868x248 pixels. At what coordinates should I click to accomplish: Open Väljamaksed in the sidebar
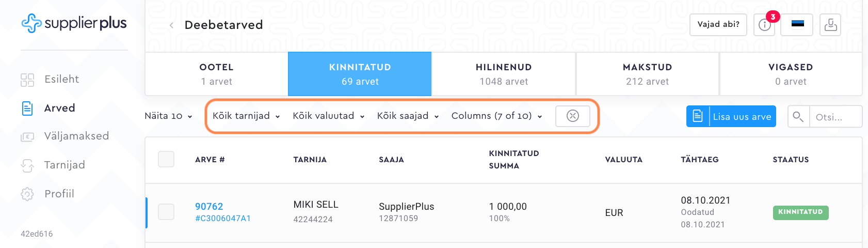click(76, 136)
